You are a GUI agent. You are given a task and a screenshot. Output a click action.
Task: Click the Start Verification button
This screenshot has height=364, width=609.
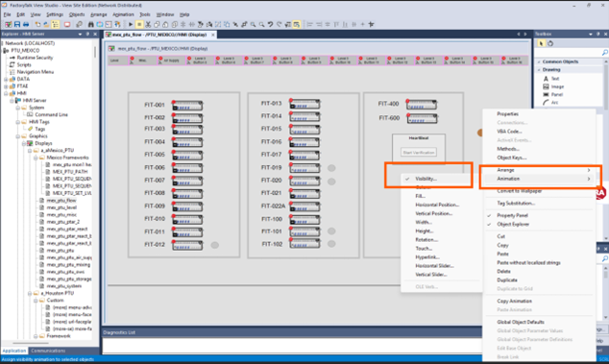(x=418, y=153)
